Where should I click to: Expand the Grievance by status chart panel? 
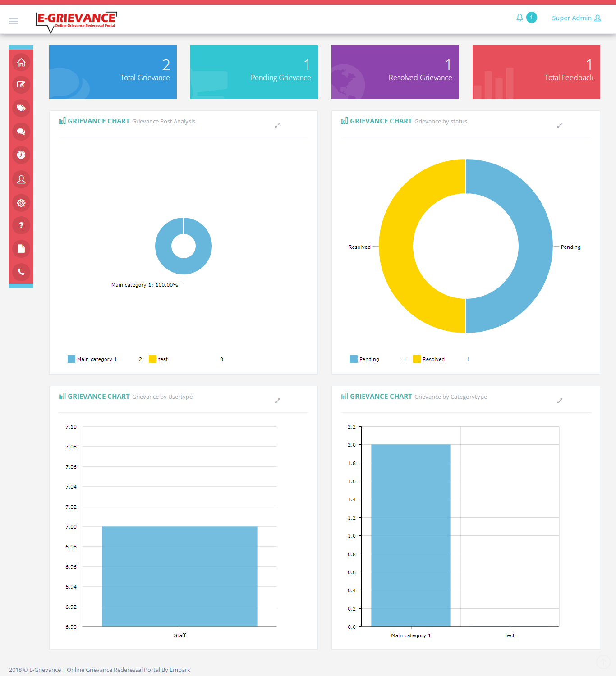pos(560,125)
